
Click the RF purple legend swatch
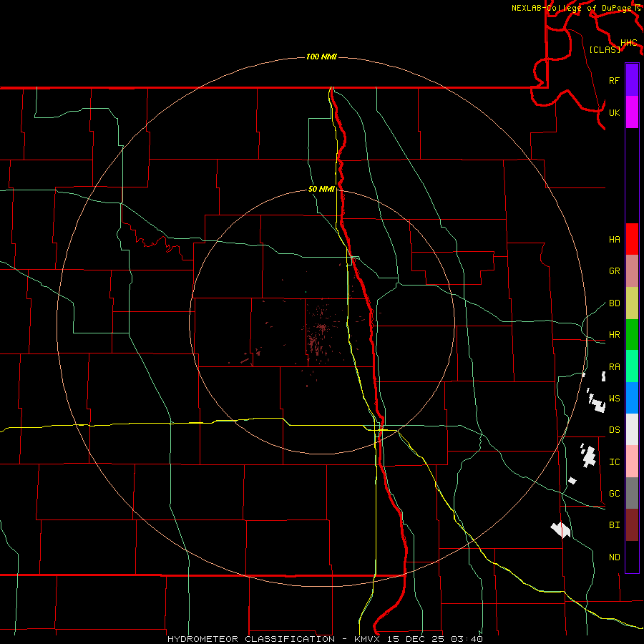pyautogui.click(x=632, y=80)
